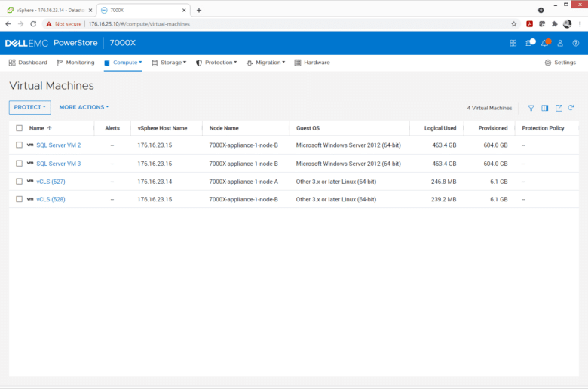Sort by the Guest OS column header
The width and height of the screenshot is (588, 389).
tap(308, 128)
